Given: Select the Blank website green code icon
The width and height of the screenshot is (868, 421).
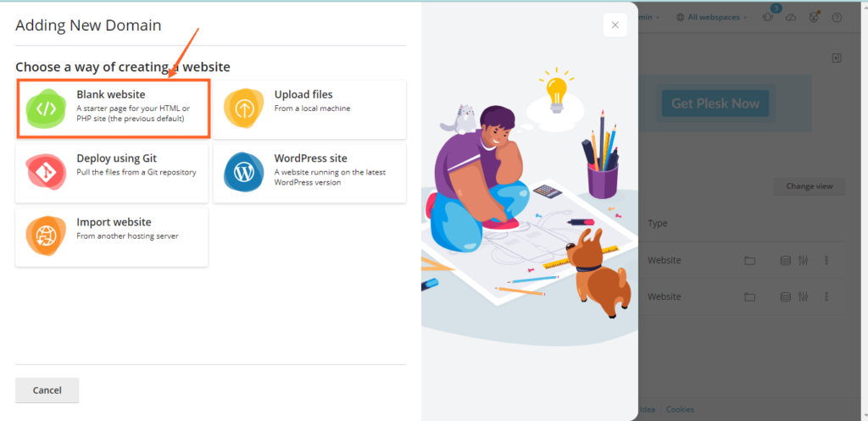Looking at the screenshot, I should click(46, 108).
